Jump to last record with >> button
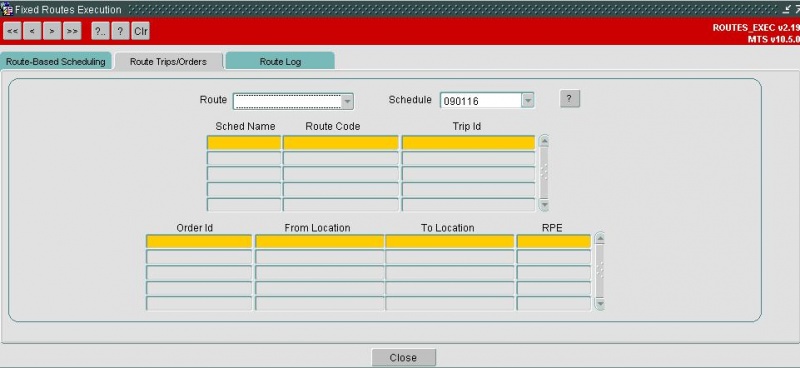 (x=72, y=31)
